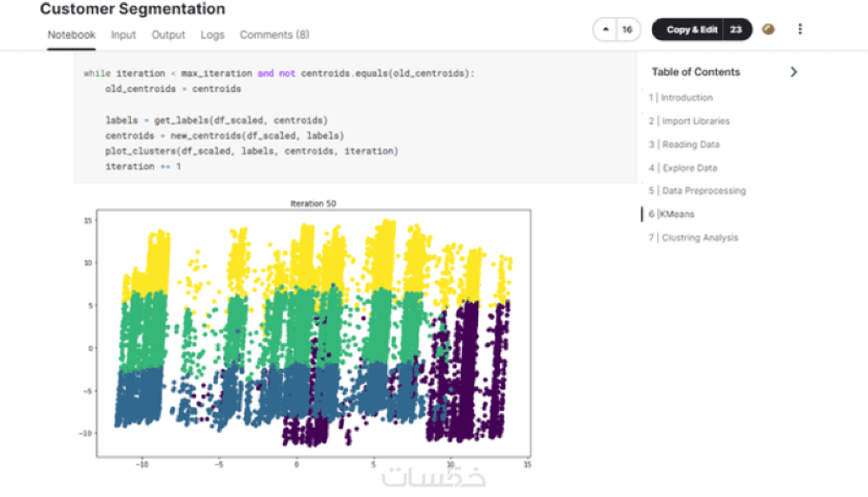Jump to the Data Preprocessing section

click(x=704, y=191)
